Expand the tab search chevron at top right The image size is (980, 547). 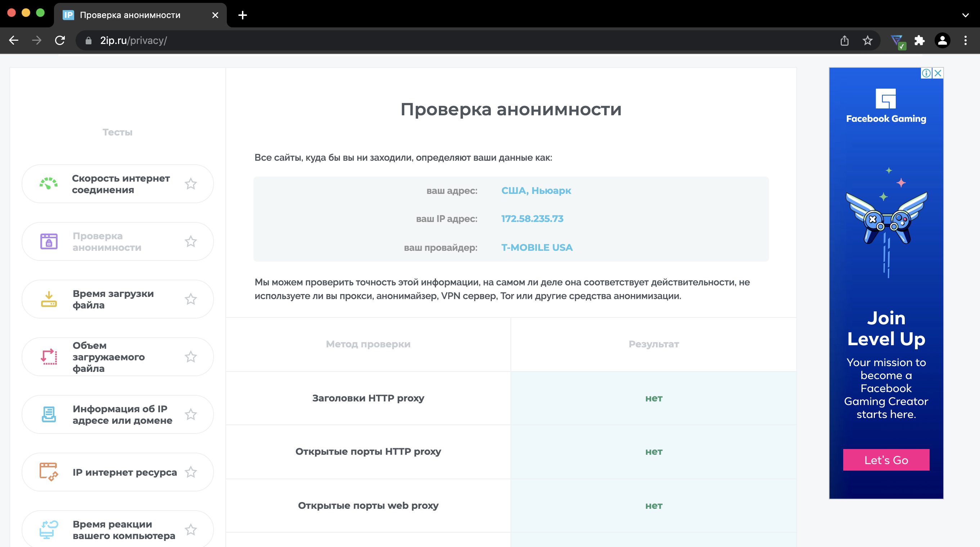965,15
